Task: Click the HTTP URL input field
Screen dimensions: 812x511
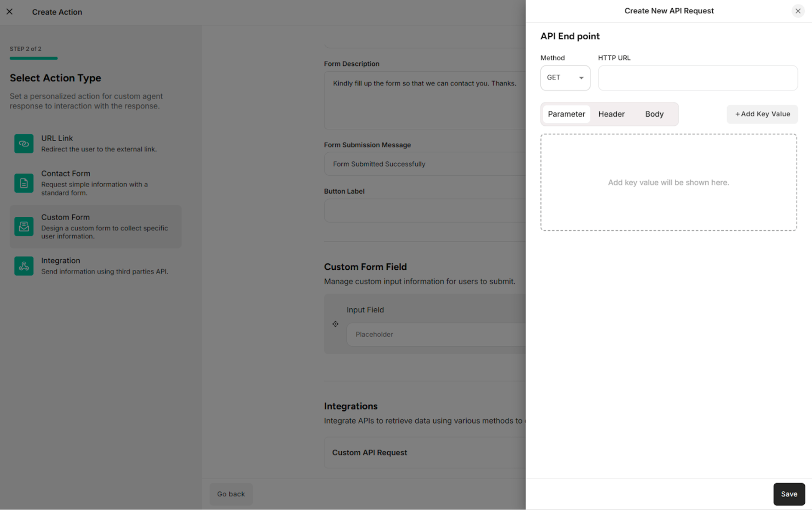Action: tap(697, 78)
